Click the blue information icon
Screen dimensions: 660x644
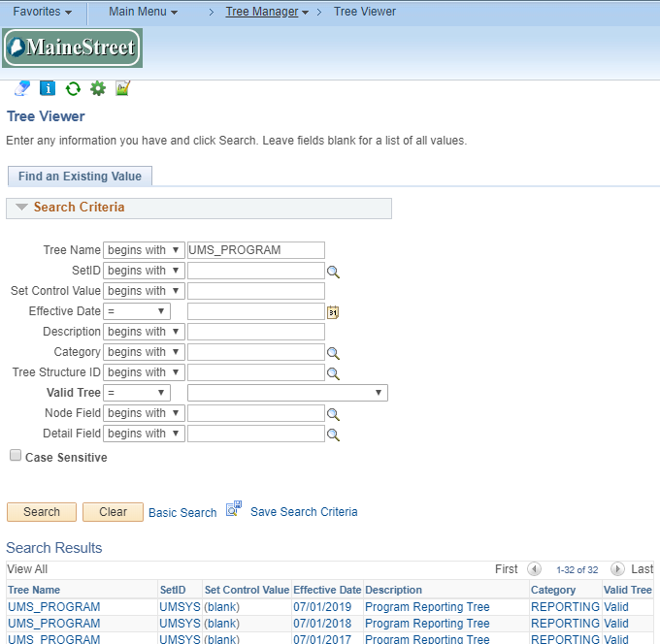point(48,88)
